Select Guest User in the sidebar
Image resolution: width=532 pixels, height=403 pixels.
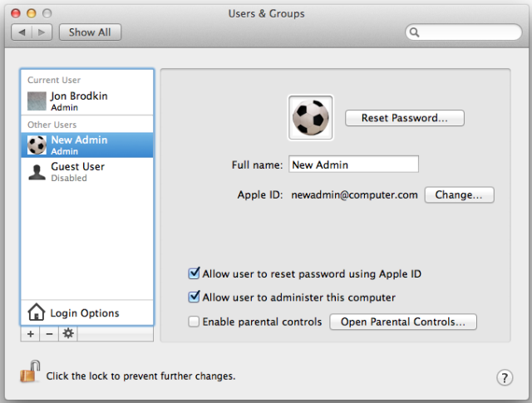pos(87,172)
